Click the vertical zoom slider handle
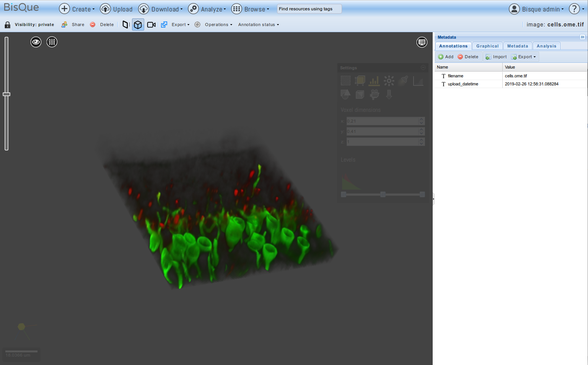 coord(7,94)
